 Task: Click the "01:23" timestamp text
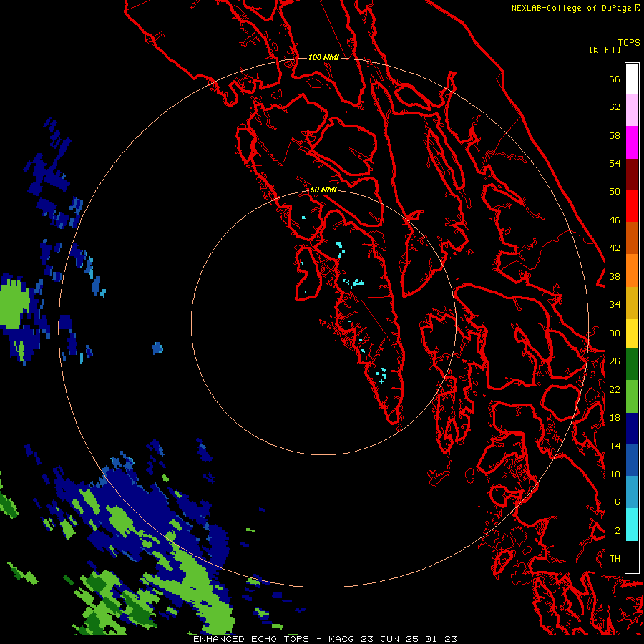click(441, 639)
